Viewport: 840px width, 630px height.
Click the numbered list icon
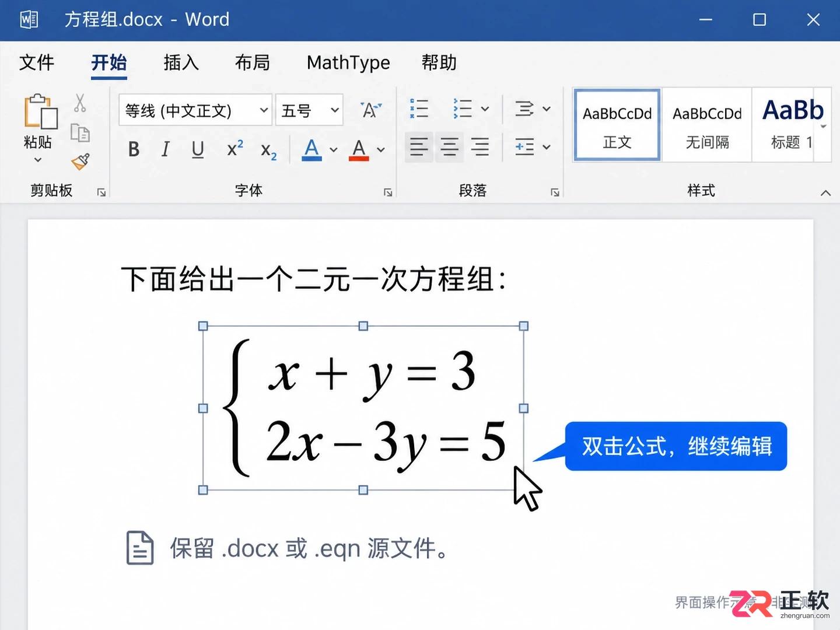463,108
